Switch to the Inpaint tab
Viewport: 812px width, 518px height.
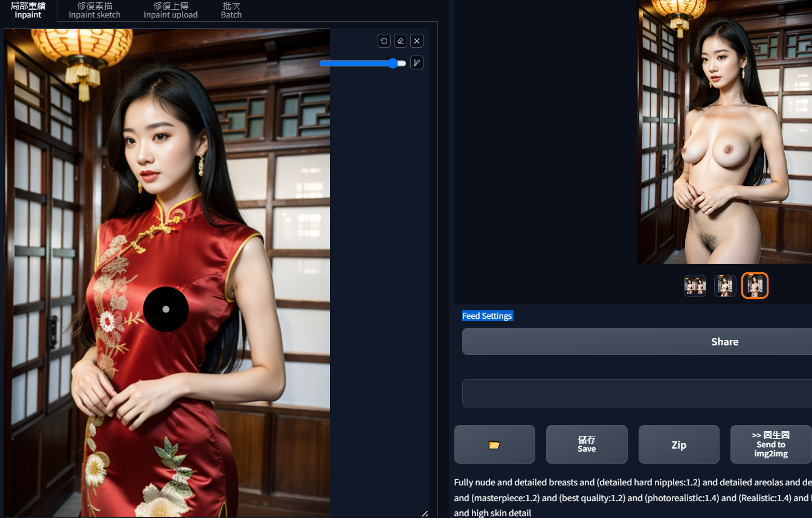(x=28, y=10)
